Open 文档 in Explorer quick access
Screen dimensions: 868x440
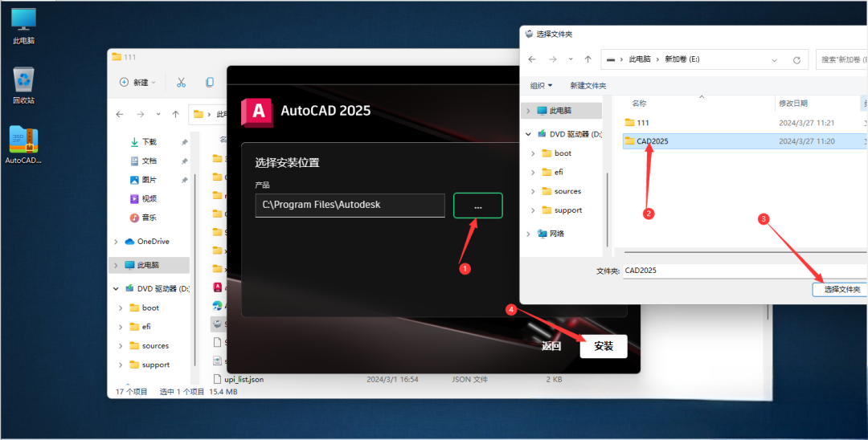click(143, 161)
